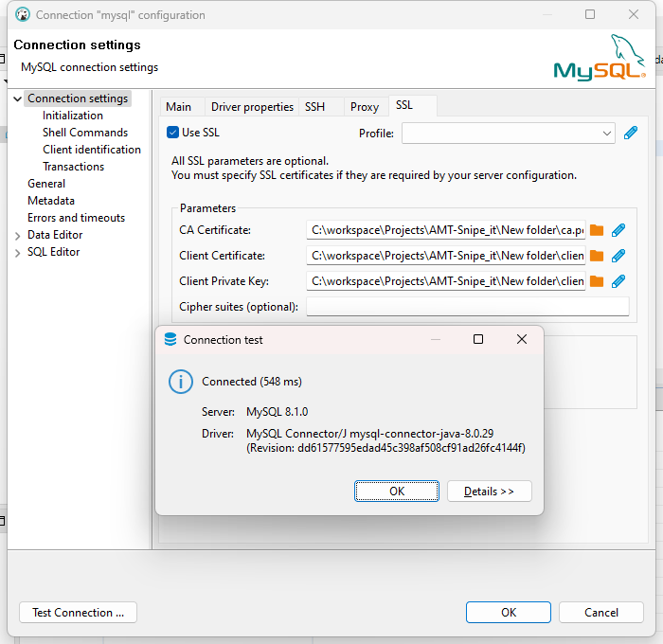Browse for the Client Certificate folder icon
The image size is (663, 644).
pos(597,256)
